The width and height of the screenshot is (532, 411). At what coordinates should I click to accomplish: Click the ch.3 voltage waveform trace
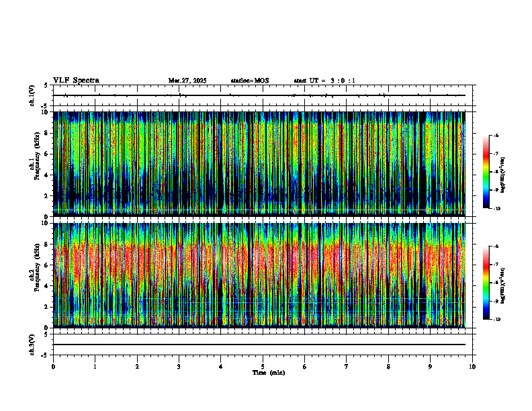[259, 345]
